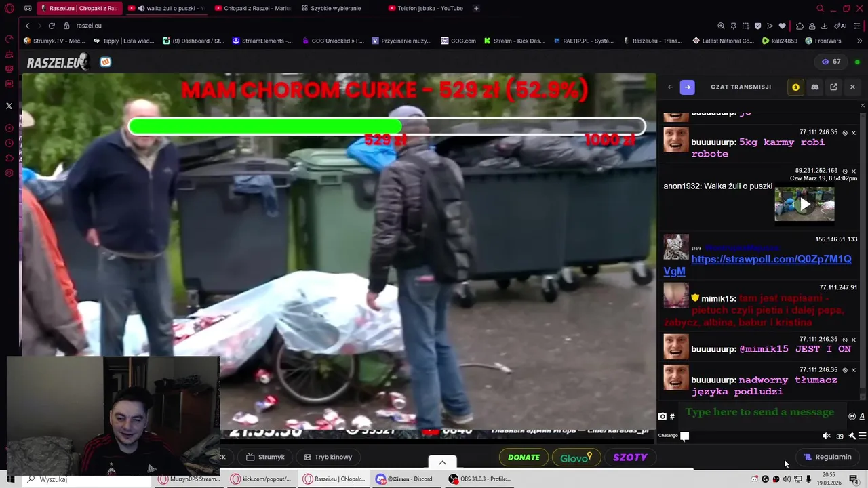Click the SZOTY button
Viewport: 868px width, 488px height.
pos(630,457)
